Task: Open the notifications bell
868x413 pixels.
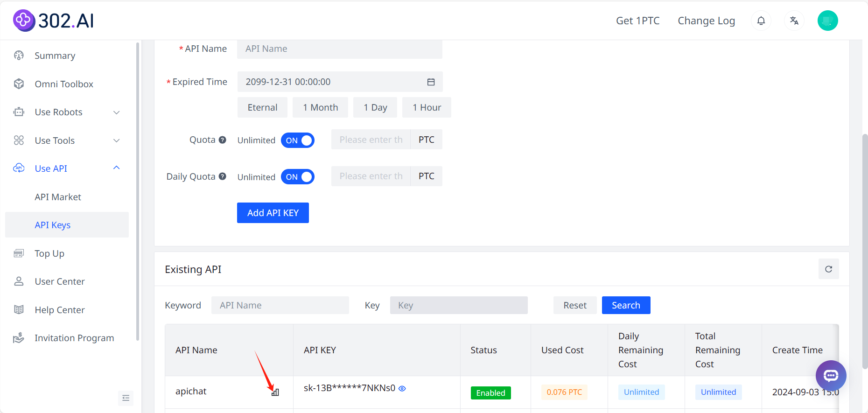Action: (x=761, y=21)
